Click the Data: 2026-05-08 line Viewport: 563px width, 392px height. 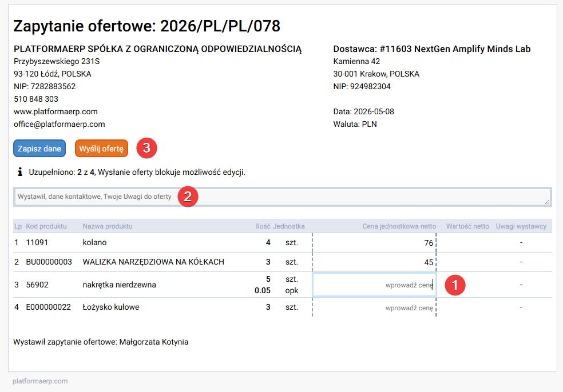point(363,111)
